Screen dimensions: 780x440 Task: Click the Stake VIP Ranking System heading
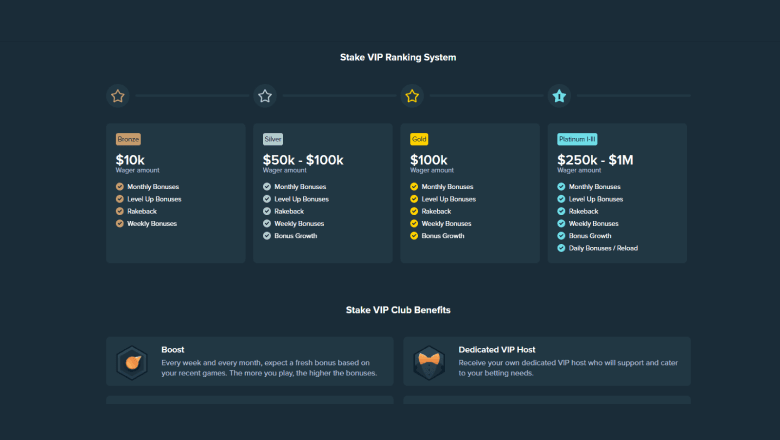398,57
